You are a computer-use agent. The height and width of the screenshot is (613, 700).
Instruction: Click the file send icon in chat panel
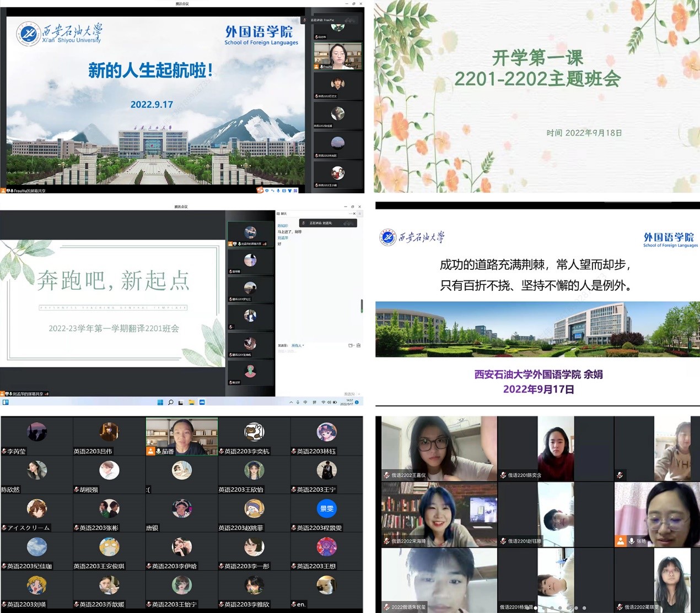click(358, 345)
